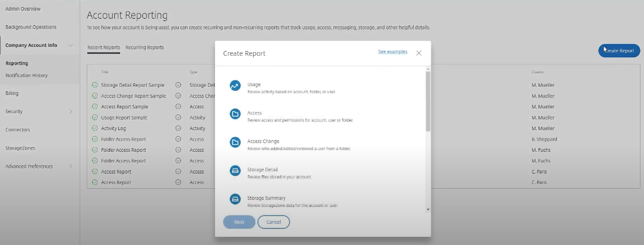Select the Storage Detail report icon
Image resolution: width=644 pixels, height=245 pixels.
point(235,170)
